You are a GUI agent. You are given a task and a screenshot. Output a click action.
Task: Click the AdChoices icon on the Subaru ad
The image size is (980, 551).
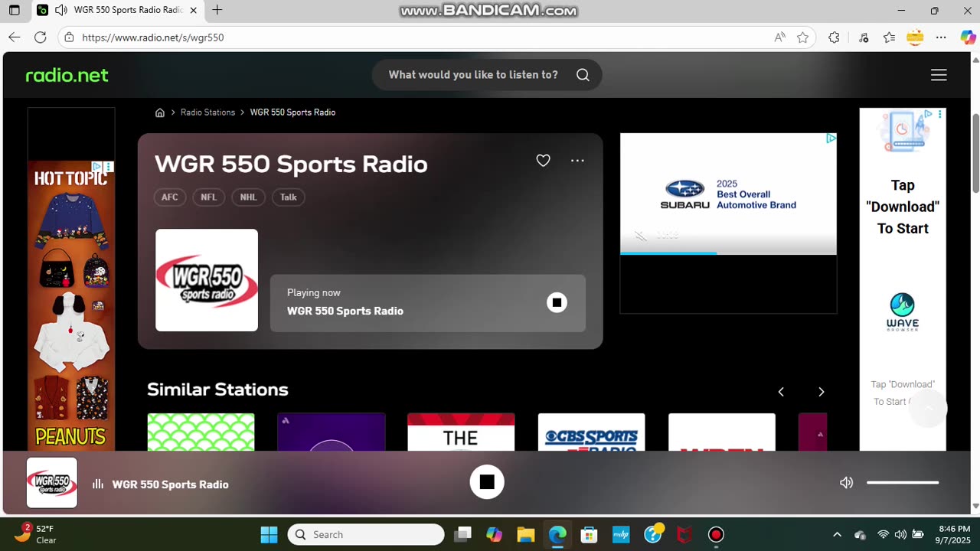coord(831,139)
